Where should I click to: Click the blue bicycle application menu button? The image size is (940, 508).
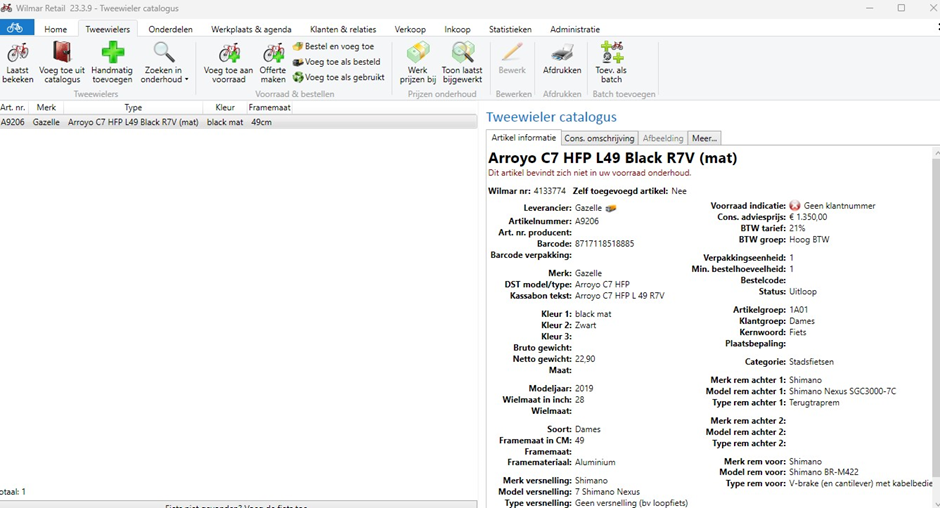tap(15, 28)
